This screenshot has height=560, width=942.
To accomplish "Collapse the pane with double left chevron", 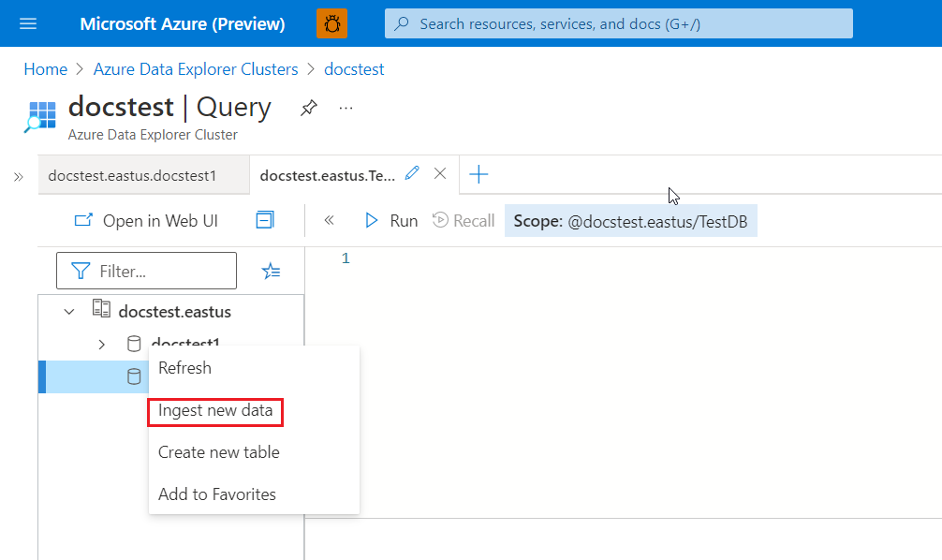I will (329, 221).
